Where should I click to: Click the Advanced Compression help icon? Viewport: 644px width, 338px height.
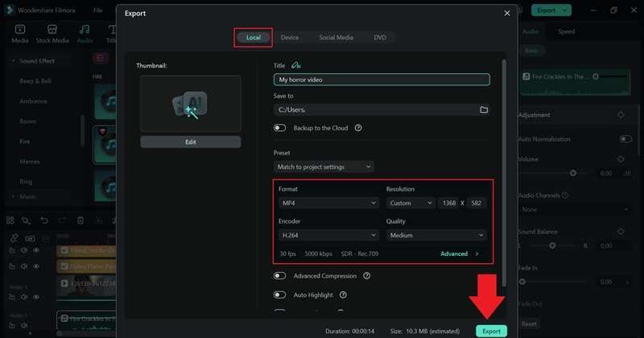[367, 276]
